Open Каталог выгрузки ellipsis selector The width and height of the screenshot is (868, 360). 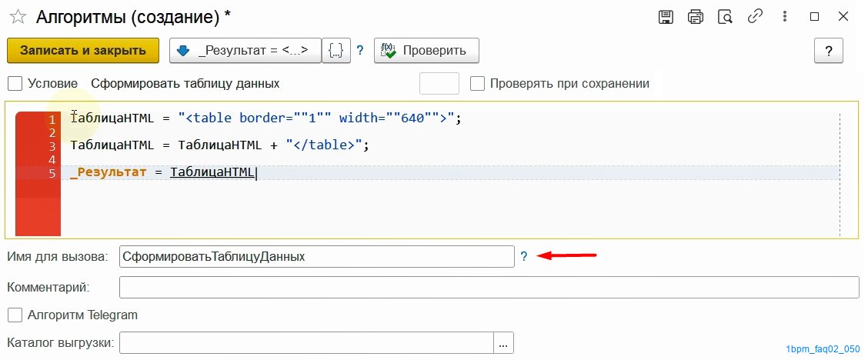[x=503, y=343]
